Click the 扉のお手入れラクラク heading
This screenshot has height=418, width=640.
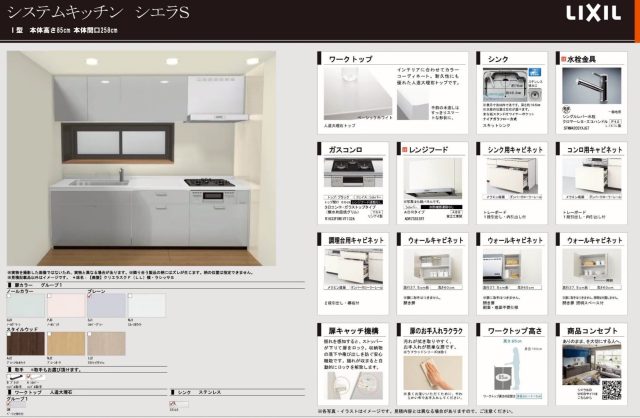[436, 331]
